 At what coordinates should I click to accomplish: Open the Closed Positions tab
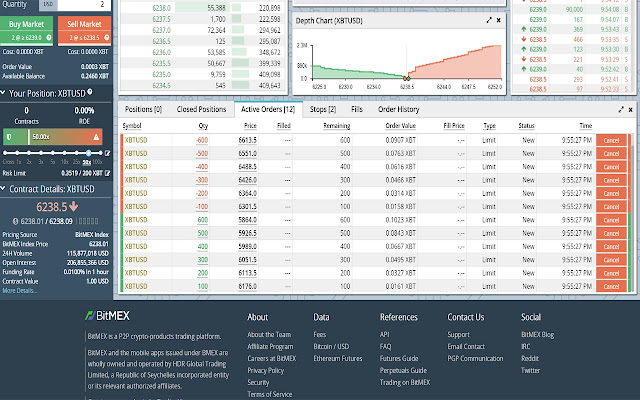(x=201, y=109)
